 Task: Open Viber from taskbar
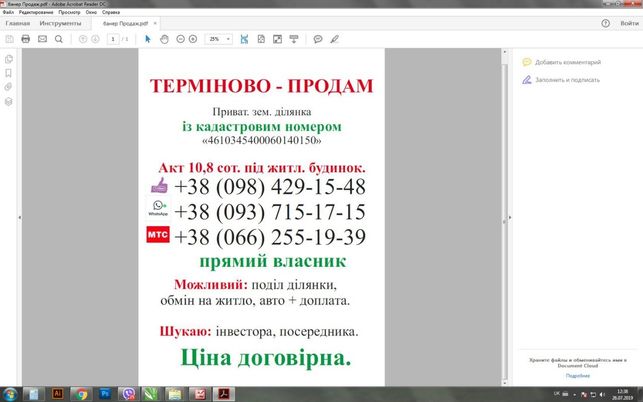click(129, 394)
